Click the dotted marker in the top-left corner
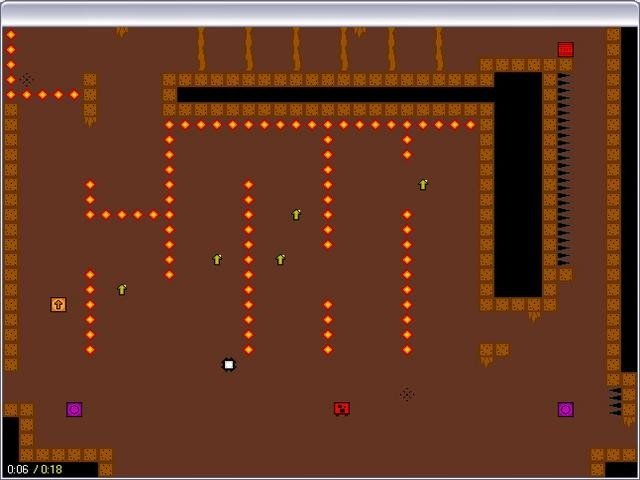640x480 pixels. tap(27, 80)
